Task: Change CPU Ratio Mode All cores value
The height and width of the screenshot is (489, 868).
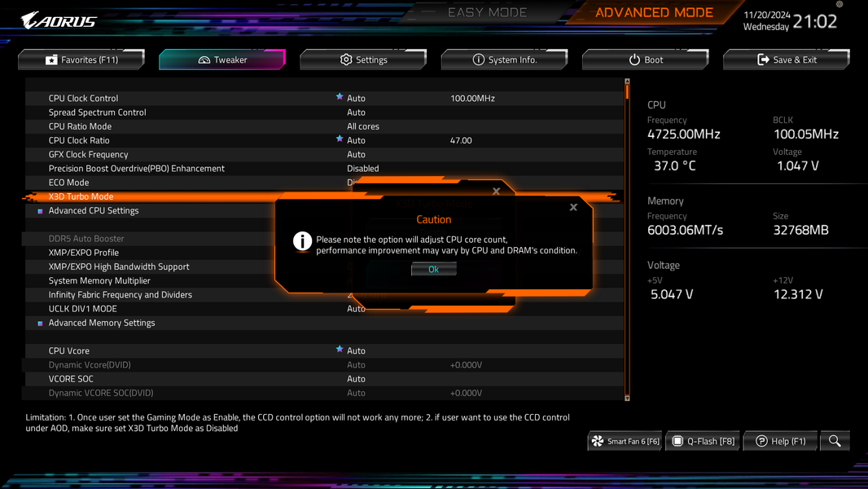Action: pyautogui.click(x=363, y=126)
